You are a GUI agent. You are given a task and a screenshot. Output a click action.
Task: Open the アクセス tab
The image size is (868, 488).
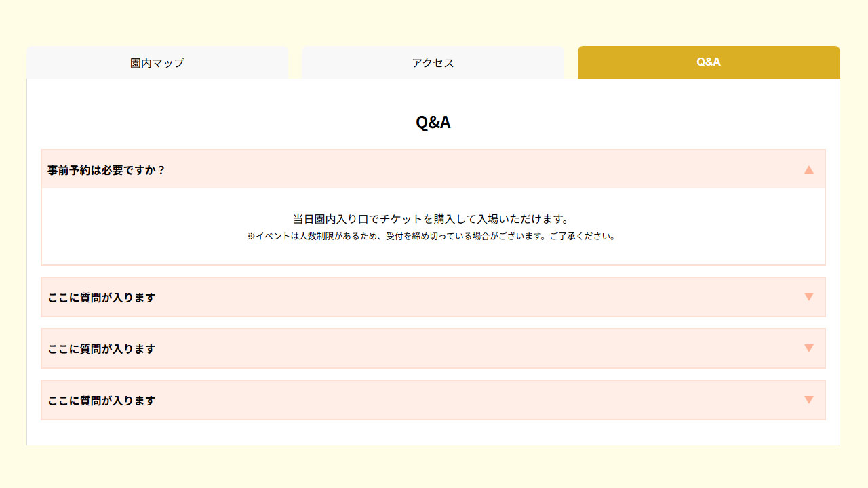[433, 62]
